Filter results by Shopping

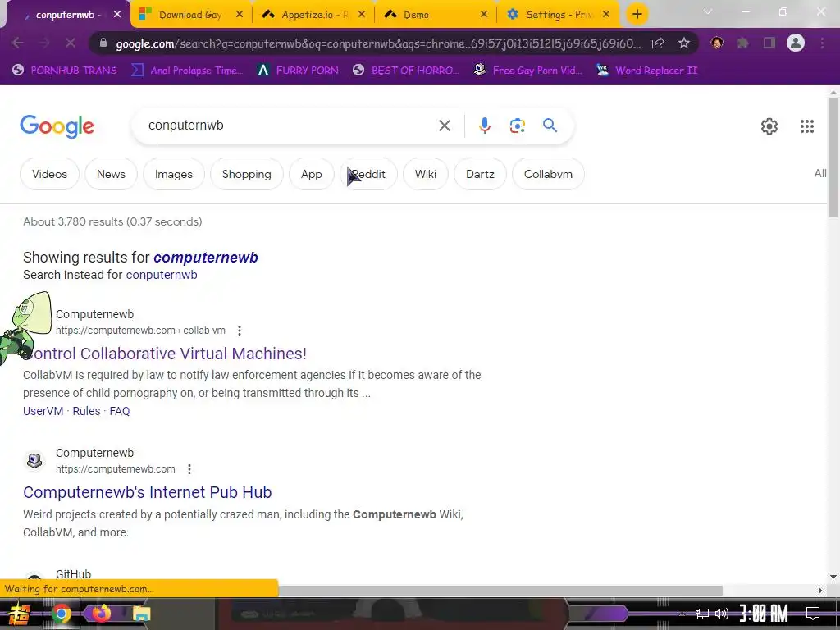click(x=246, y=174)
